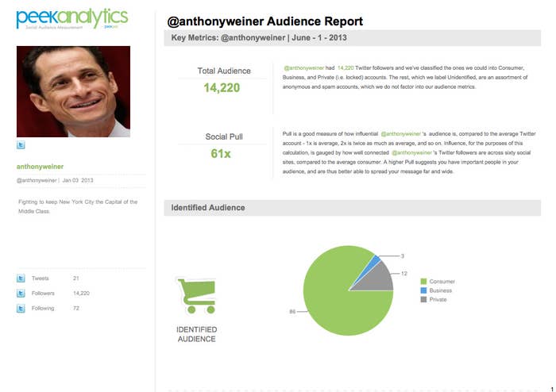
Task: Click the Business blue legend swatch
Action: click(x=423, y=290)
